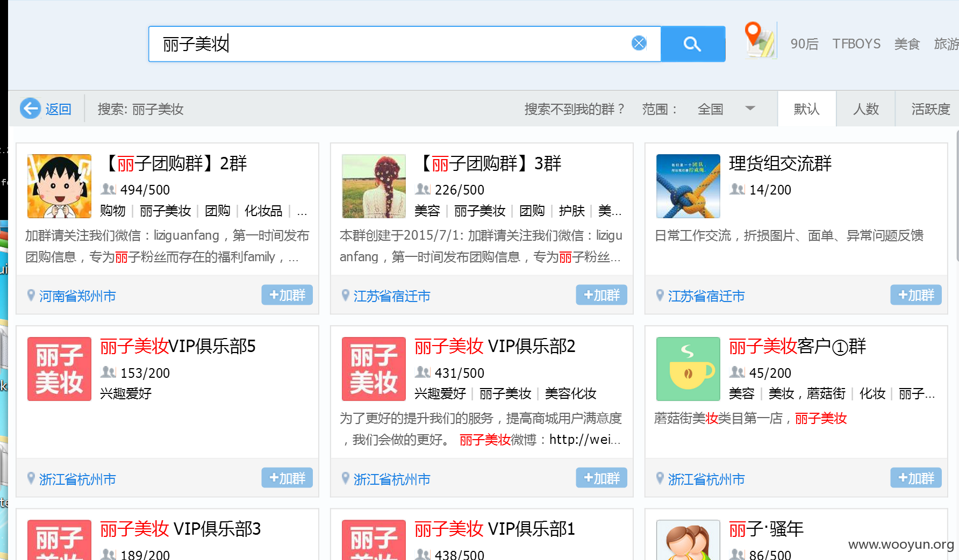Open avatar of 丽子·骚年 group
959x560 pixels.
point(688,540)
